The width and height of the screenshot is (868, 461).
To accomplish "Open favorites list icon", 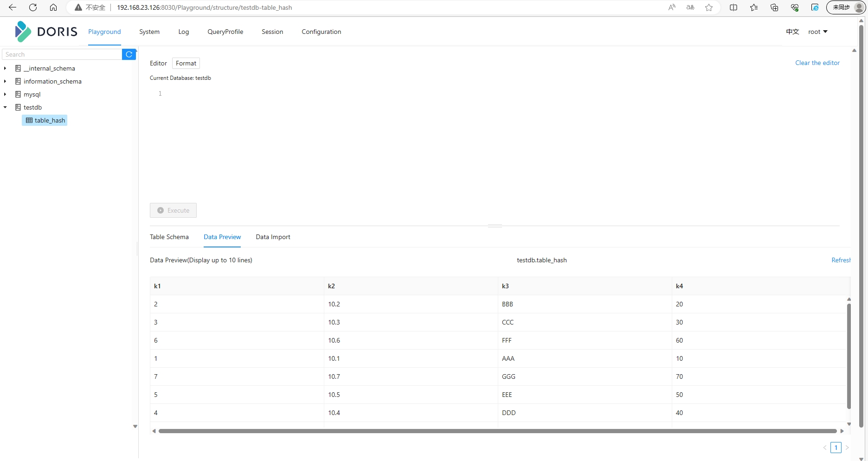I will (x=754, y=7).
